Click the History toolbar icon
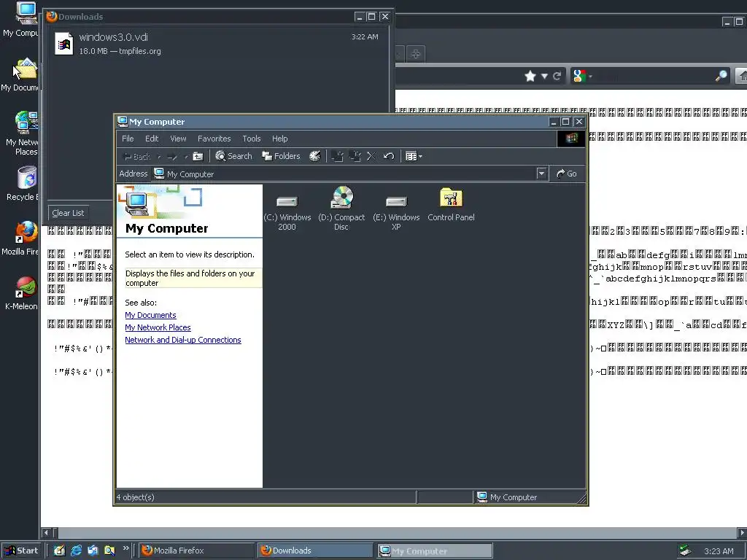Screen dimensions: 747x560 click(315, 156)
